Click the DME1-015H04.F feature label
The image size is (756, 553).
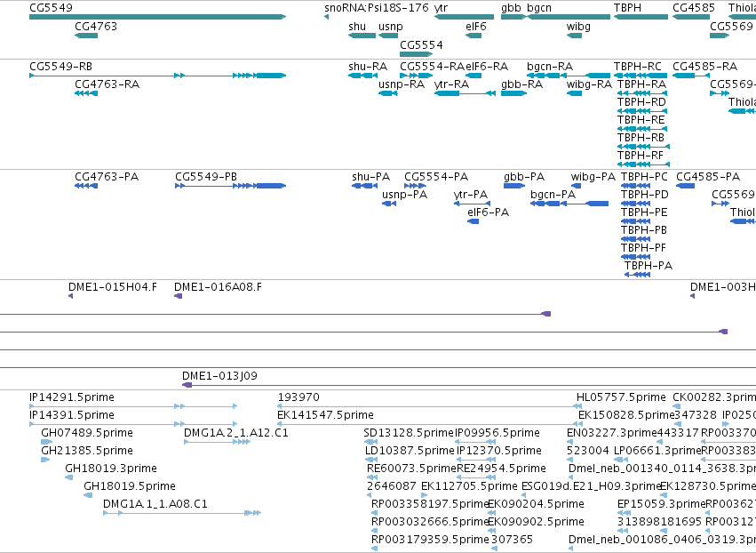pyautogui.click(x=113, y=287)
